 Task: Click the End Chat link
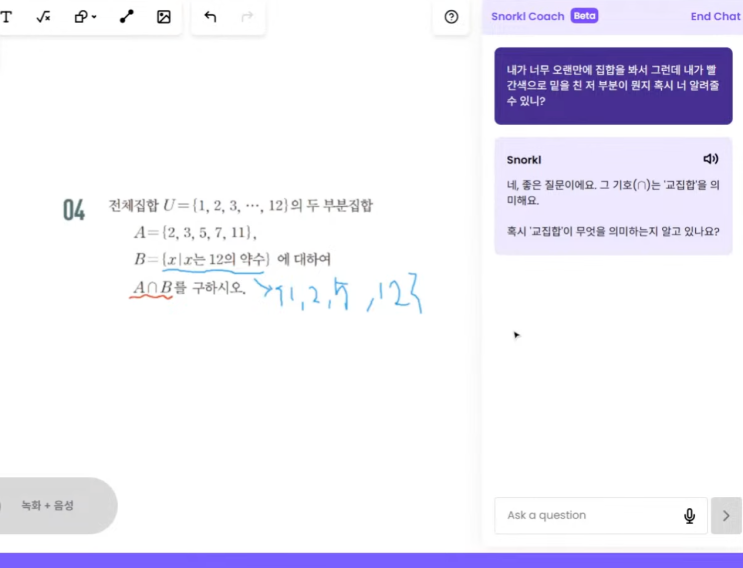pyautogui.click(x=715, y=16)
